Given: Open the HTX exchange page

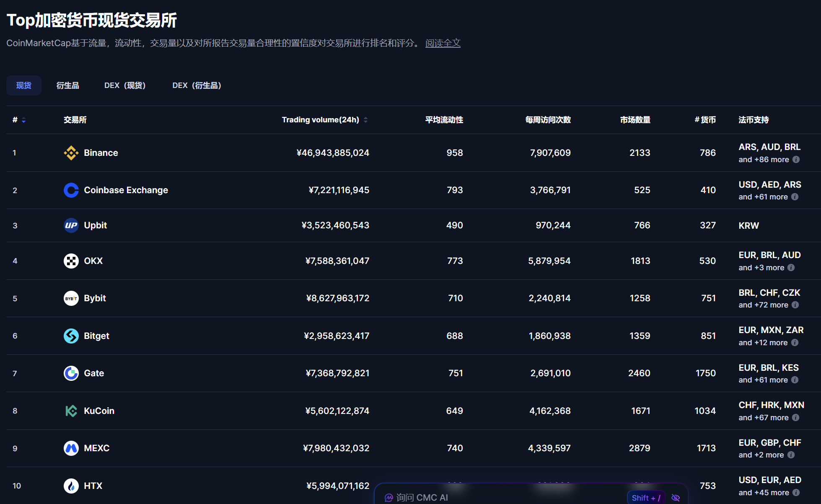Looking at the screenshot, I should click(93, 486).
